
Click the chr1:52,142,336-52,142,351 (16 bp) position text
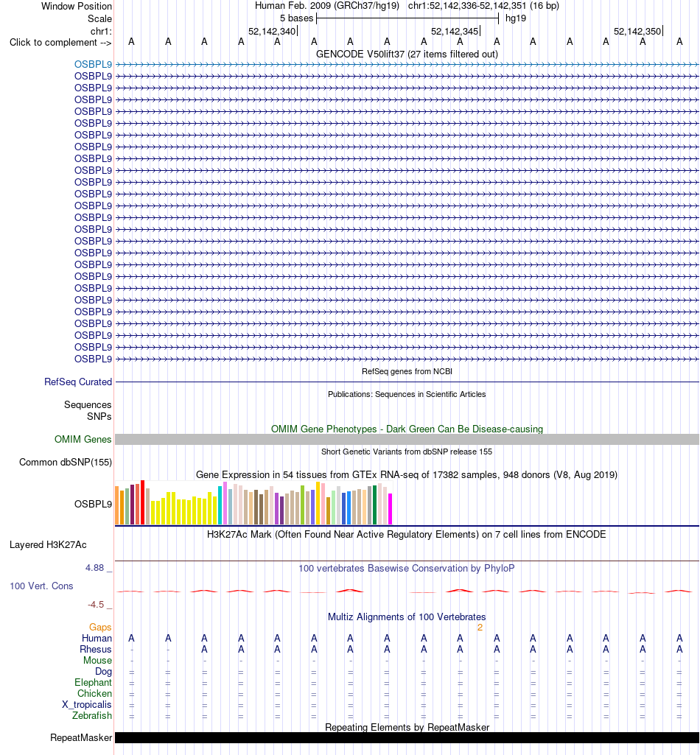(x=483, y=6)
